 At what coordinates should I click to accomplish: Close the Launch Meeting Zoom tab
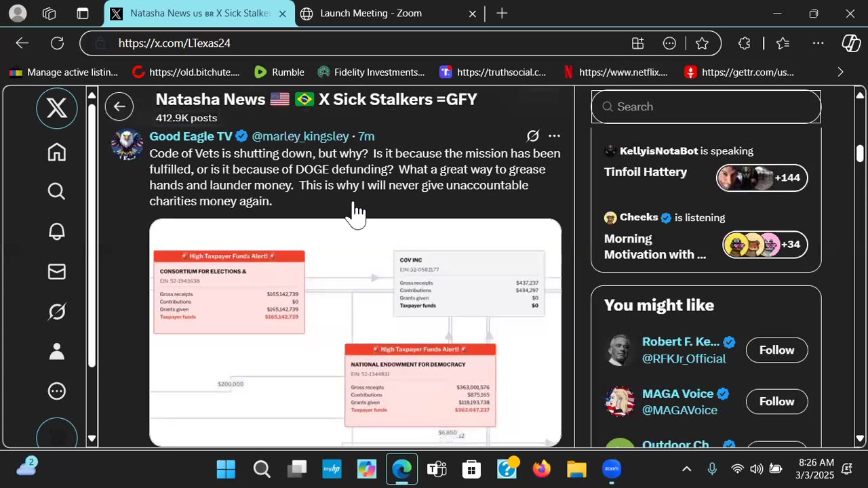coord(473,14)
